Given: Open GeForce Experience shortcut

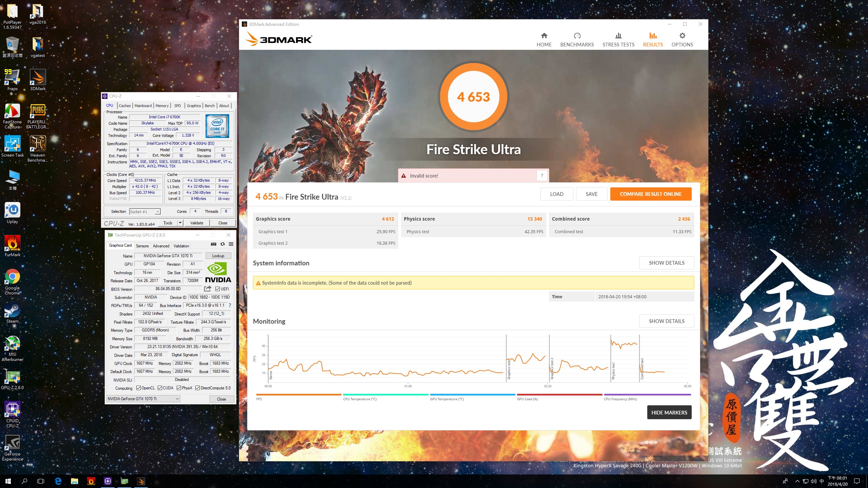Looking at the screenshot, I should (13, 448).
